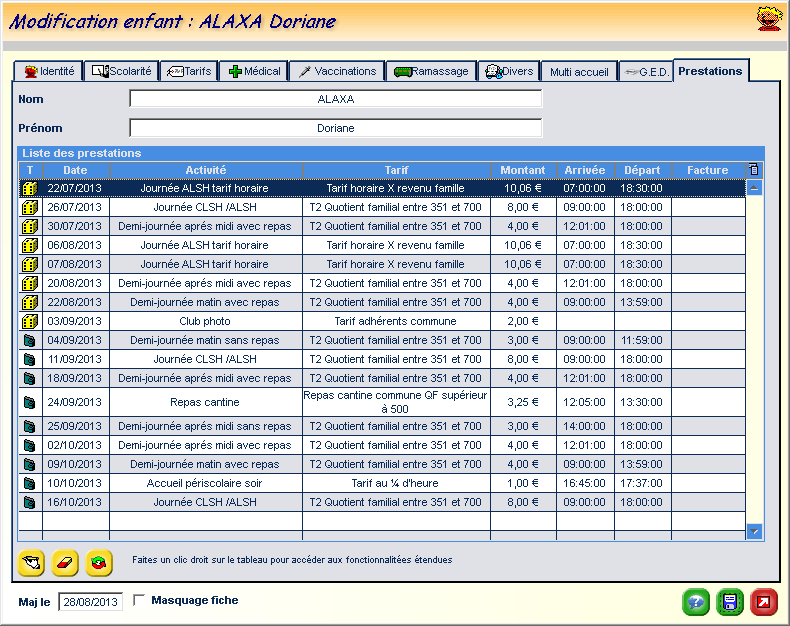790x626 pixels.
Task: Open the Vaccinations tab
Action: pyautogui.click(x=337, y=71)
